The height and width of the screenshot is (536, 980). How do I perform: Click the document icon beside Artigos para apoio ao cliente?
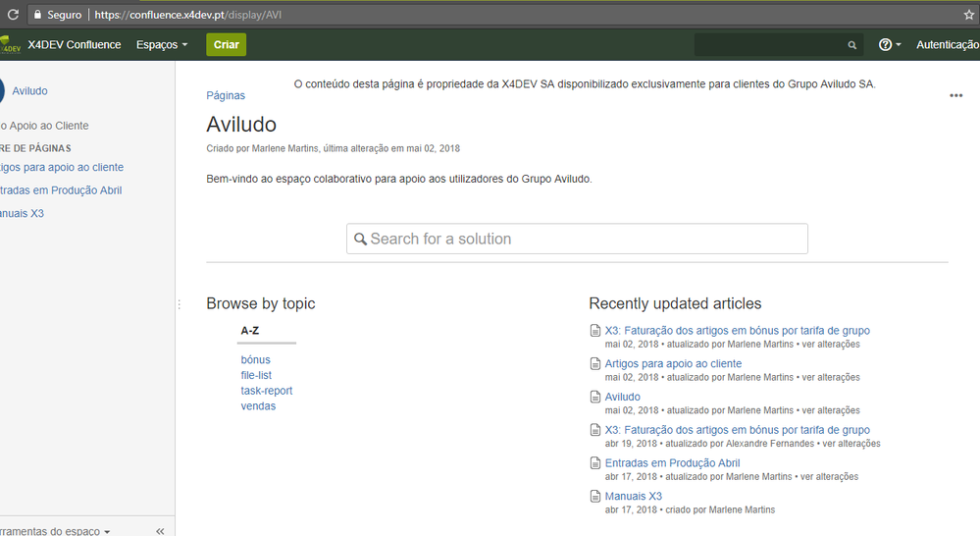[x=595, y=364]
